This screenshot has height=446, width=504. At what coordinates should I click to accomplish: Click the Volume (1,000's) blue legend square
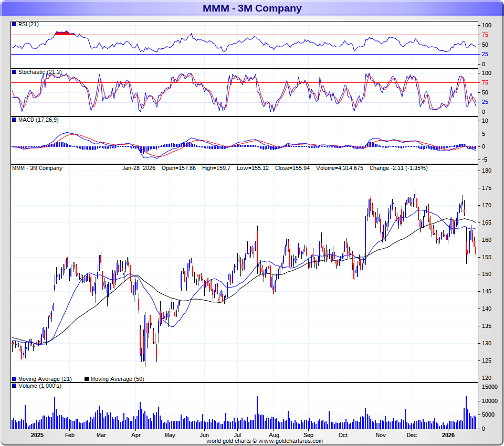coord(14,386)
